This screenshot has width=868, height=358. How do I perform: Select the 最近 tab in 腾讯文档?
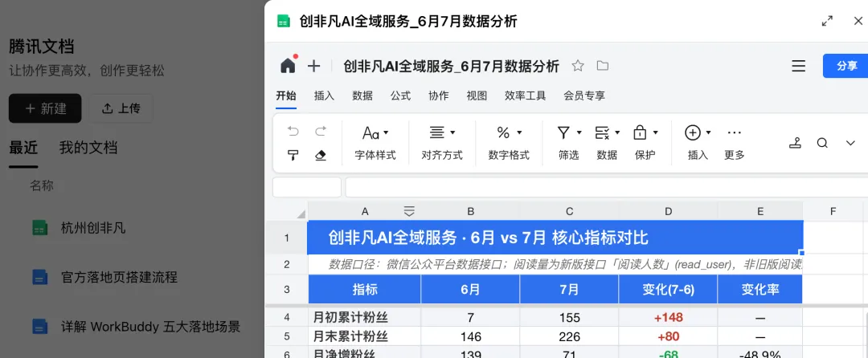click(x=23, y=148)
